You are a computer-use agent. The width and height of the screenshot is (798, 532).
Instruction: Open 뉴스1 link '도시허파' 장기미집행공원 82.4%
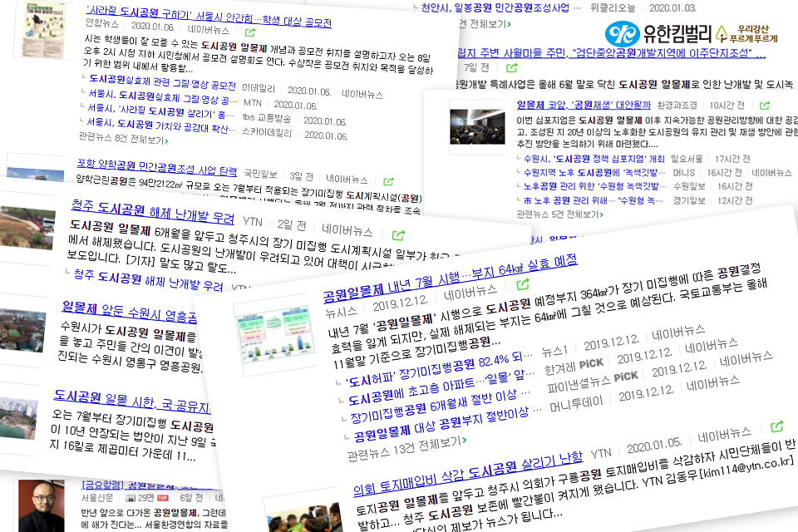pos(439,368)
